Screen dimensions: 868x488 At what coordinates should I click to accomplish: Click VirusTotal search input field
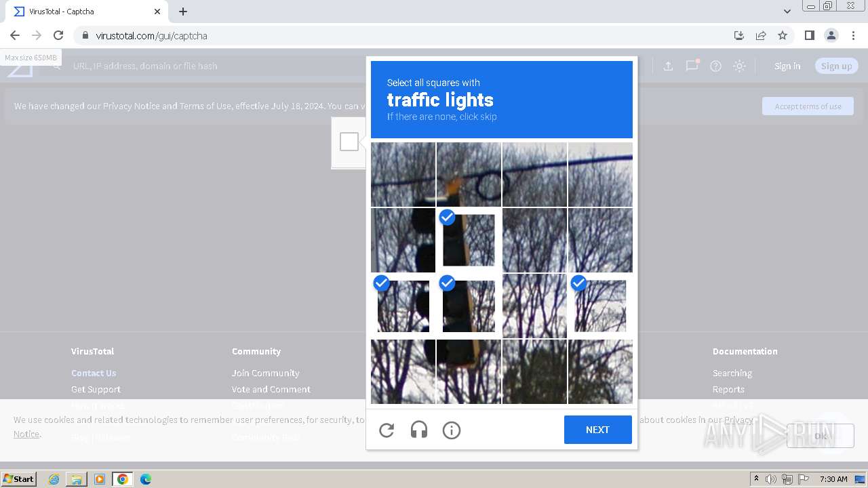pyautogui.click(x=144, y=66)
